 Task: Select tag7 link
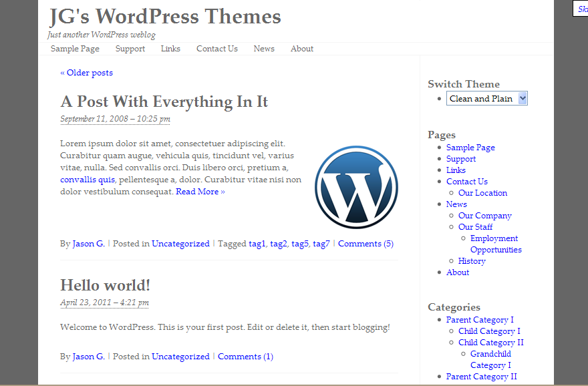pyautogui.click(x=321, y=244)
